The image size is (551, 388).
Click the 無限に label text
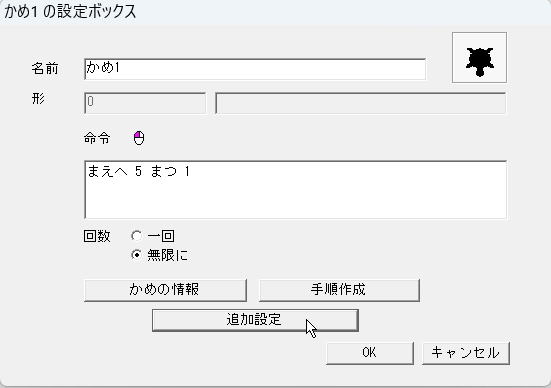point(168,255)
